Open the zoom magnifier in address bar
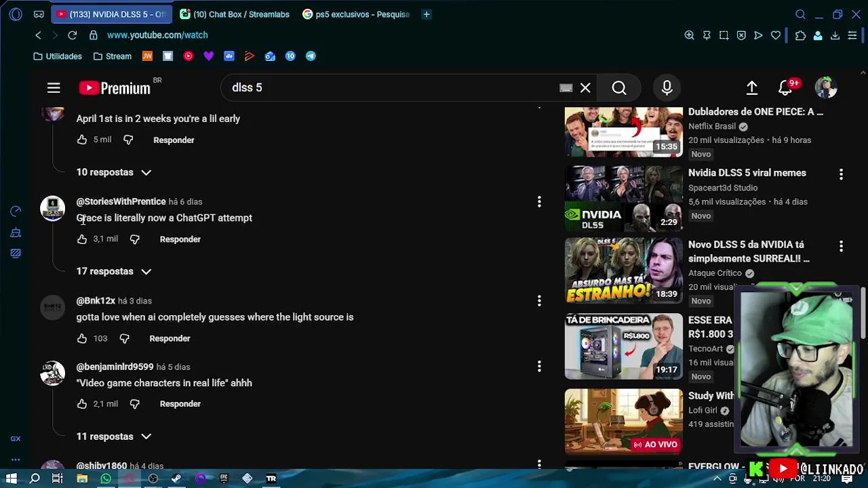Screen dimensions: 868x488 [690, 35]
